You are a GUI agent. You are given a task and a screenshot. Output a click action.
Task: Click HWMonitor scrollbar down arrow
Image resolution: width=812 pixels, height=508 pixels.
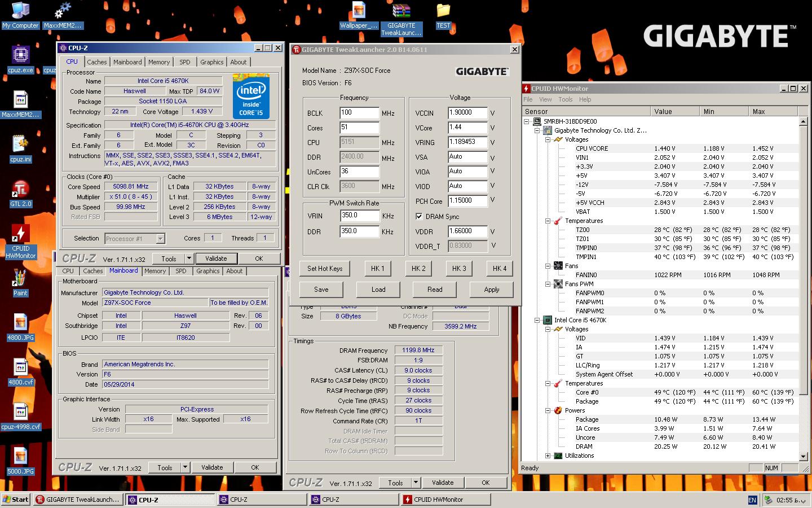pyautogui.click(x=804, y=456)
